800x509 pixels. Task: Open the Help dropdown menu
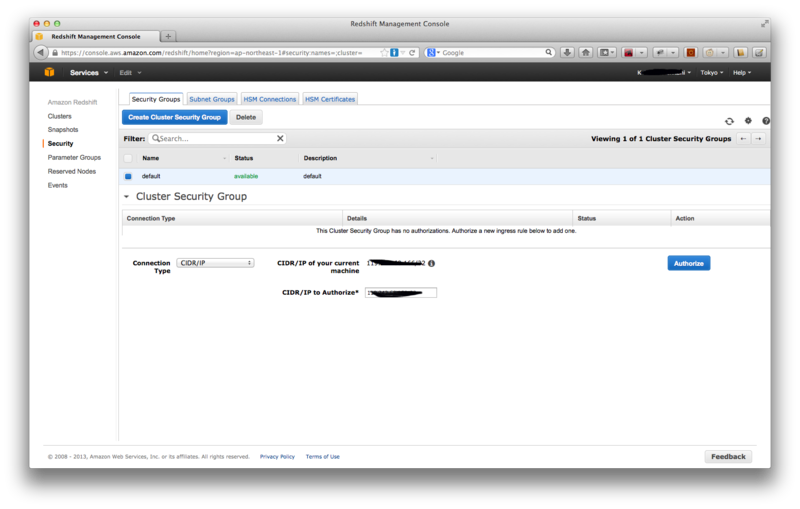[742, 72]
